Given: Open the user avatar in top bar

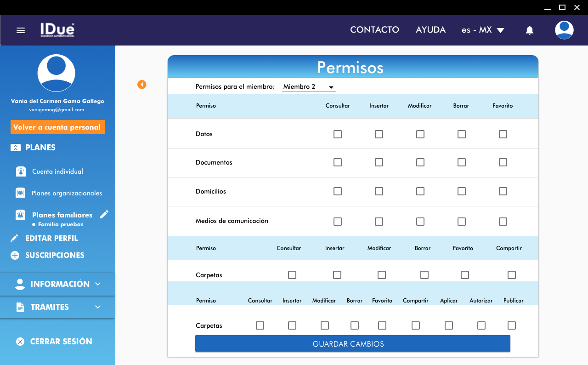Looking at the screenshot, I should (564, 30).
